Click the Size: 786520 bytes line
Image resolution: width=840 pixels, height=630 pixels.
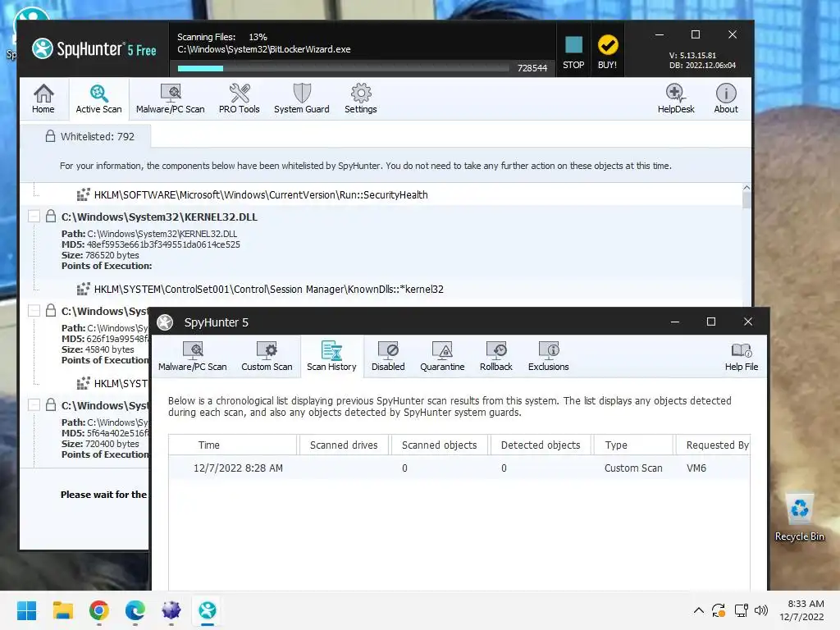[x=100, y=255]
